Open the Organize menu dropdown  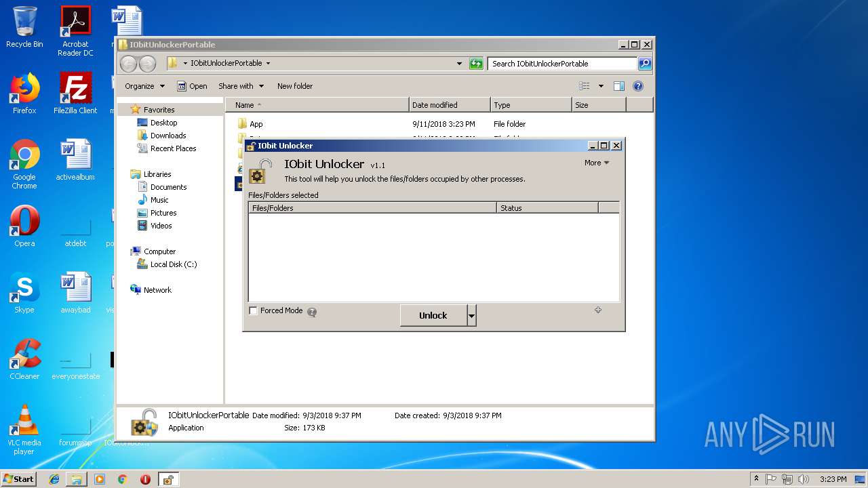point(144,86)
